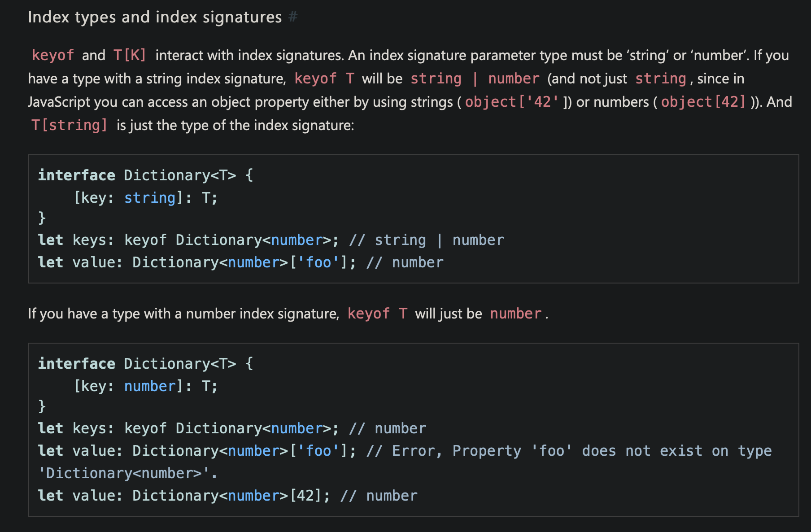This screenshot has height=532, width=811.
Task: Click the inline code 'keyof' starting the paragraph
Action: pos(53,55)
